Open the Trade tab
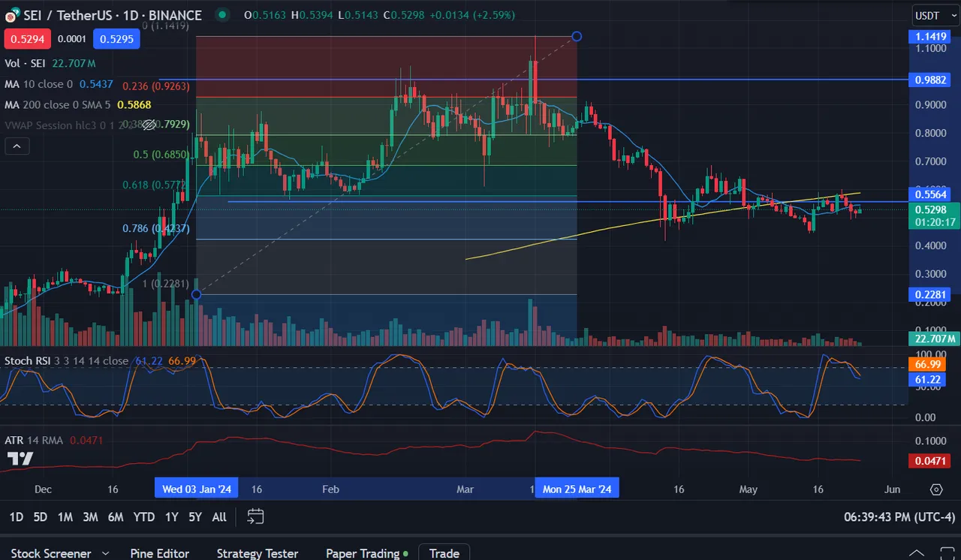961x560 pixels. [444, 553]
